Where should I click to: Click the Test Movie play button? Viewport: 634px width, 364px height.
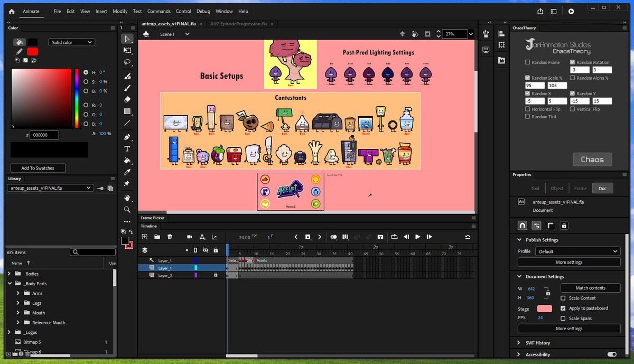tap(571, 11)
